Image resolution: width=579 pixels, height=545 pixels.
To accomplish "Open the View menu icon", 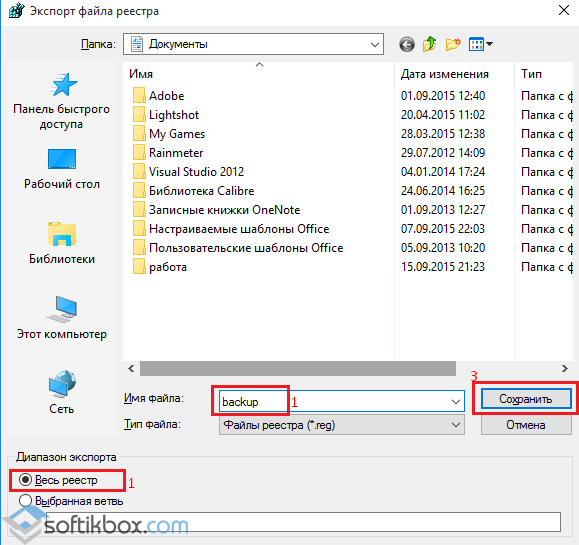I will click(480, 44).
